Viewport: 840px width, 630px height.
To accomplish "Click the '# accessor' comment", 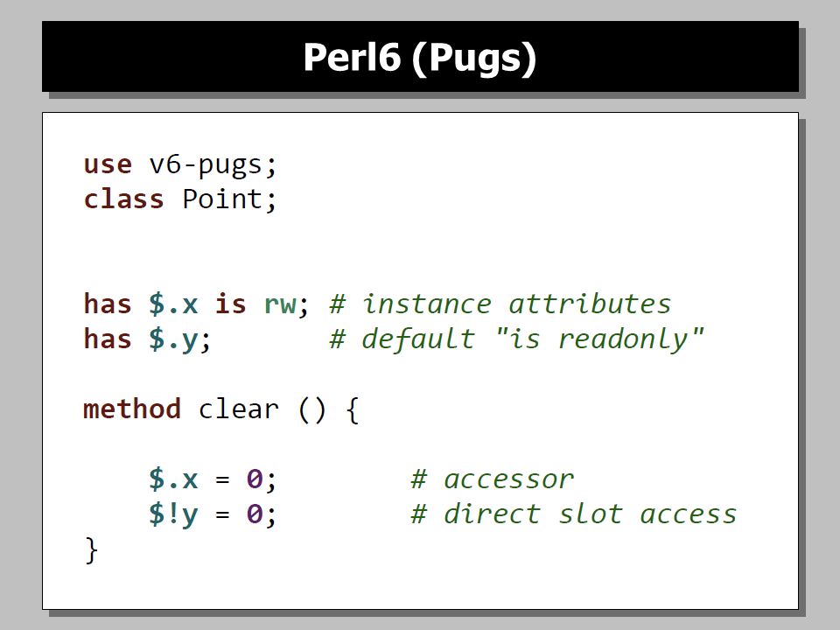I will pyautogui.click(x=493, y=479).
